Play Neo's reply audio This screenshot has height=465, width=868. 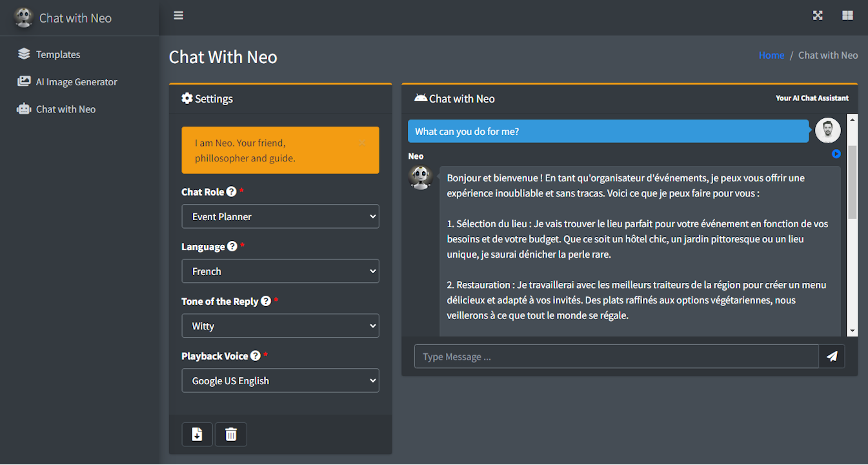pyautogui.click(x=836, y=154)
